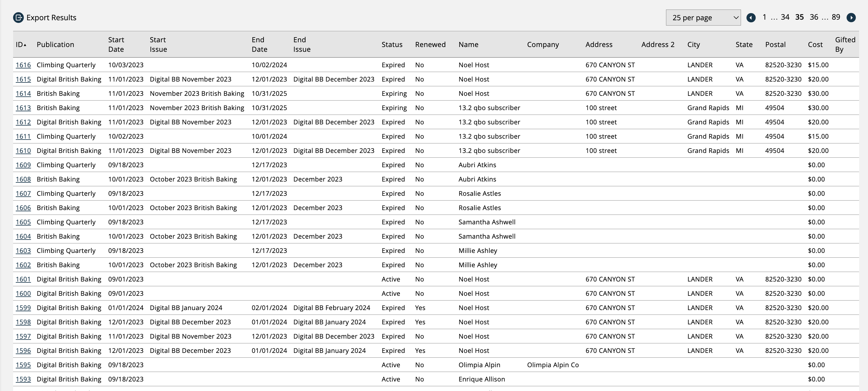Jump to last page 89

tap(836, 17)
